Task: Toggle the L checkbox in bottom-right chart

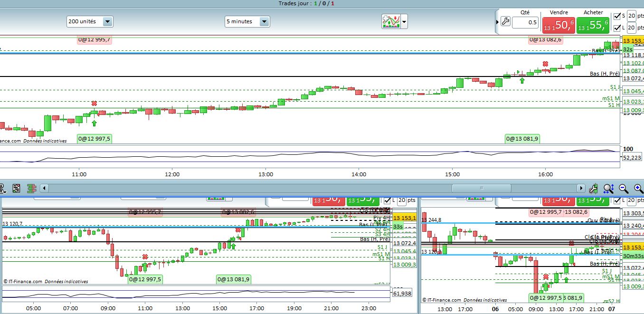Action: [617, 200]
